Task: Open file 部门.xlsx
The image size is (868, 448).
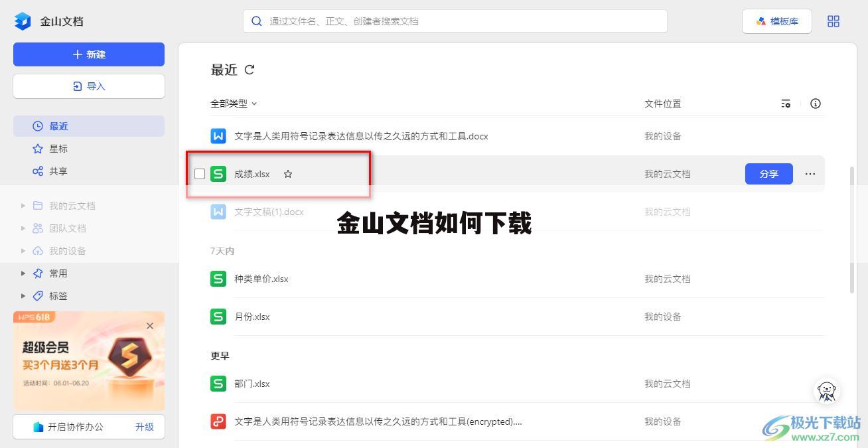Action: (x=252, y=384)
